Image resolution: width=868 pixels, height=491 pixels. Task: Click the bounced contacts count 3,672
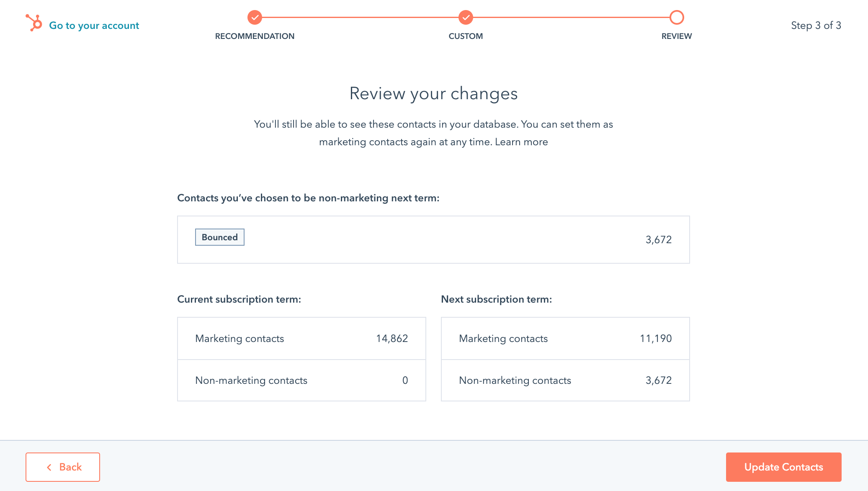coord(658,240)
